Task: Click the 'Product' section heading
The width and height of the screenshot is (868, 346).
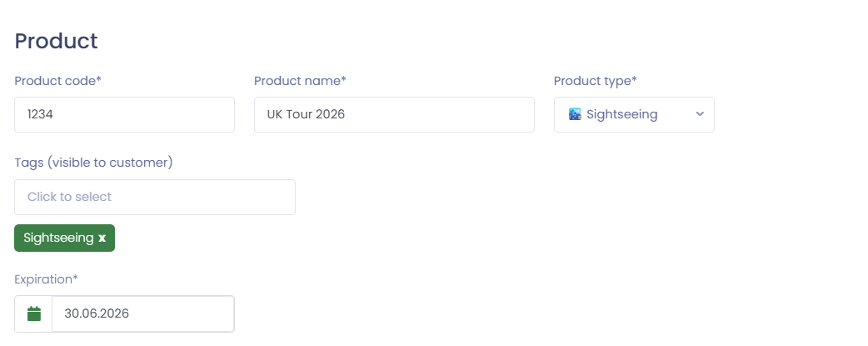Action: (56, 40)
